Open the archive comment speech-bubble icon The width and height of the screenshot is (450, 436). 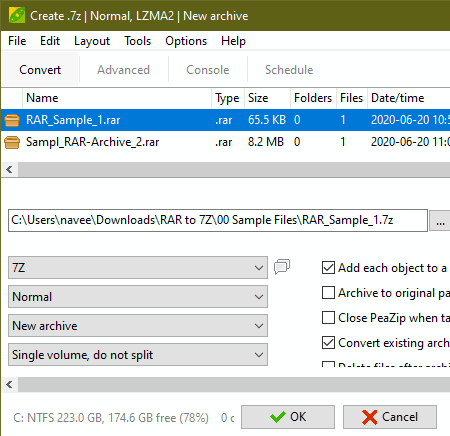(282, 267)
